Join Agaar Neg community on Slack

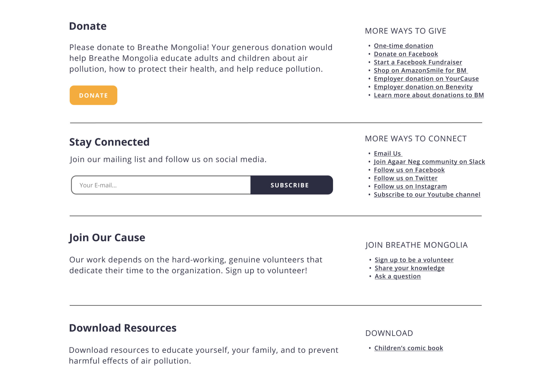(429, 162)
